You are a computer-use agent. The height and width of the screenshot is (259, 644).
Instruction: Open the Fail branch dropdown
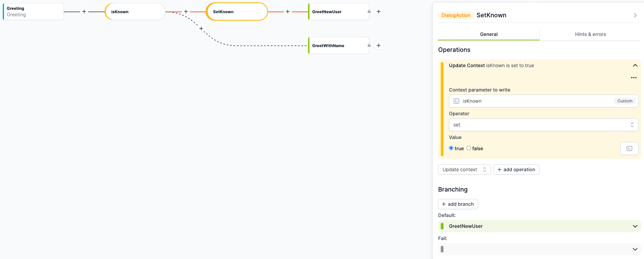[635, 249]
